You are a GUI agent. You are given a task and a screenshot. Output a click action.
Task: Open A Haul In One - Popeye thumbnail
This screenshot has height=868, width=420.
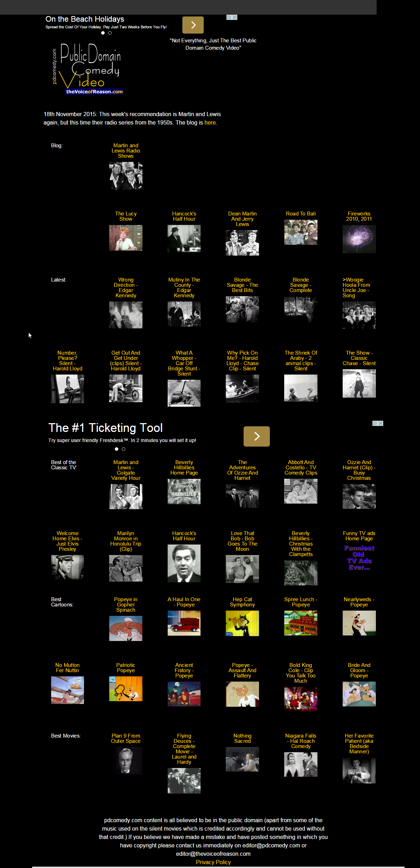tap(184, 623)
